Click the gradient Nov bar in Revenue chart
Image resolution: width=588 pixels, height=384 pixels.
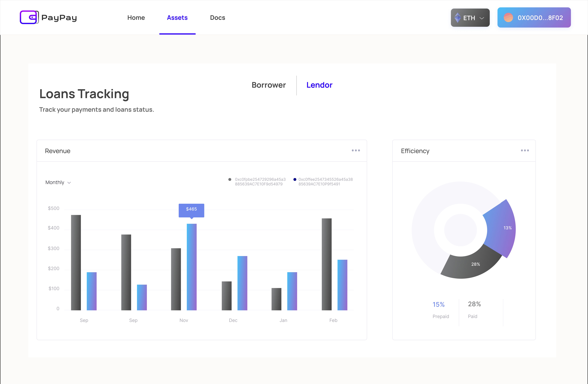click(x=192, y=267)
